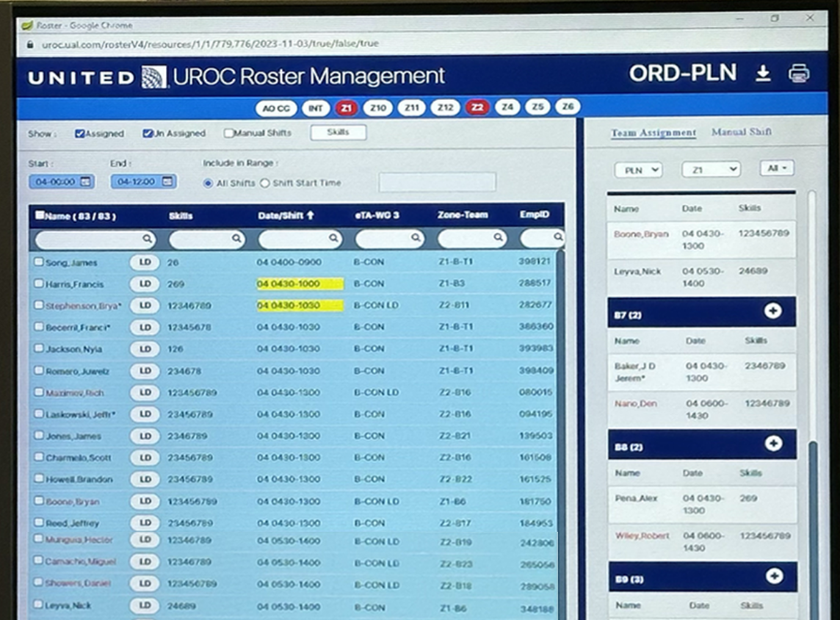The height and width of the screenshot is (620, 840).
Task: Click the Date/Shift sort arrow
Action: (x=310, y=215)
